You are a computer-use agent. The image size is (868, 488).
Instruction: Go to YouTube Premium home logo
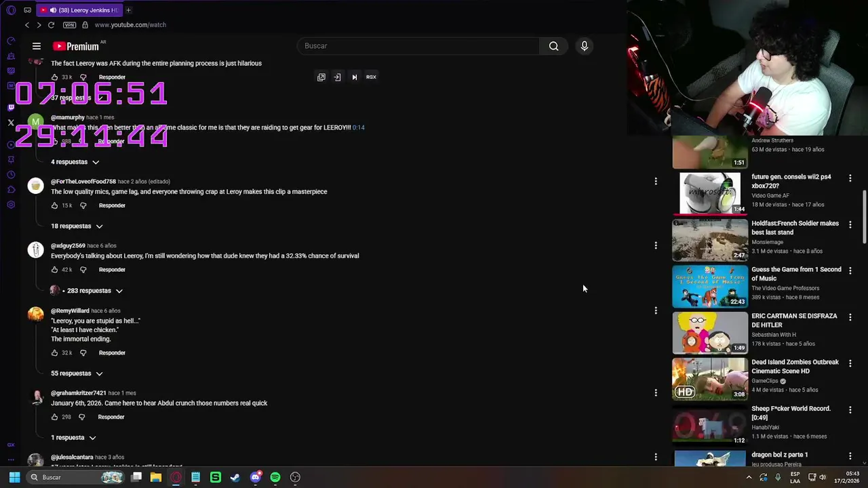tap(76, 46)
